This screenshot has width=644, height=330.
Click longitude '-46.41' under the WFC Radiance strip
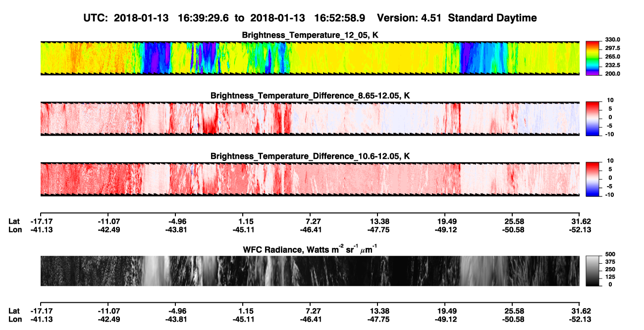pyautogui.click(x=310, y=320)
